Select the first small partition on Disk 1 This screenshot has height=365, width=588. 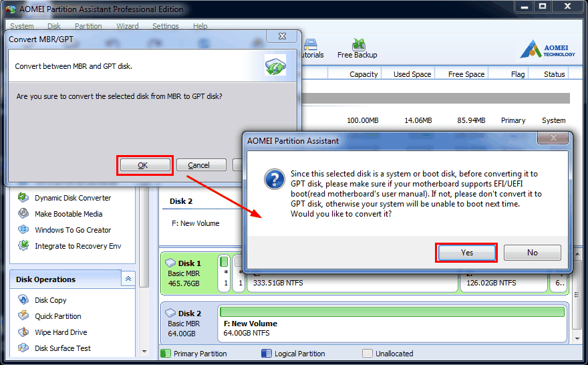click(x=225, y=273)
